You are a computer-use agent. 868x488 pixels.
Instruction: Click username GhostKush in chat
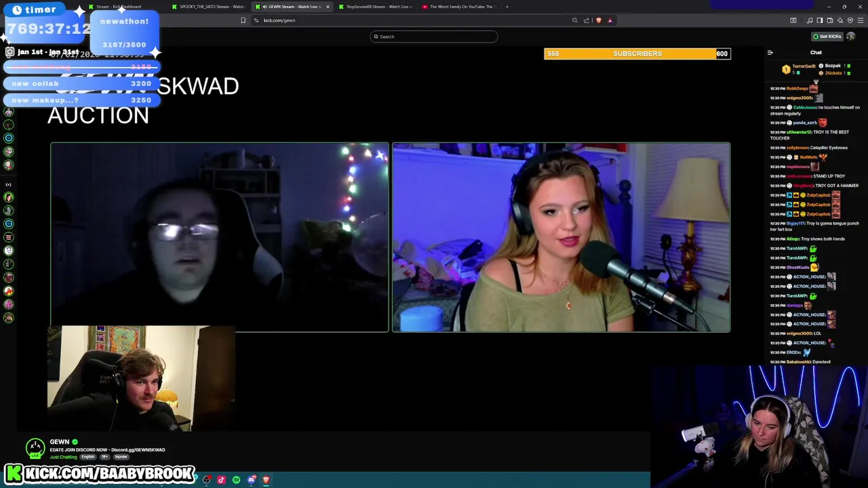(x=798, y=267)
